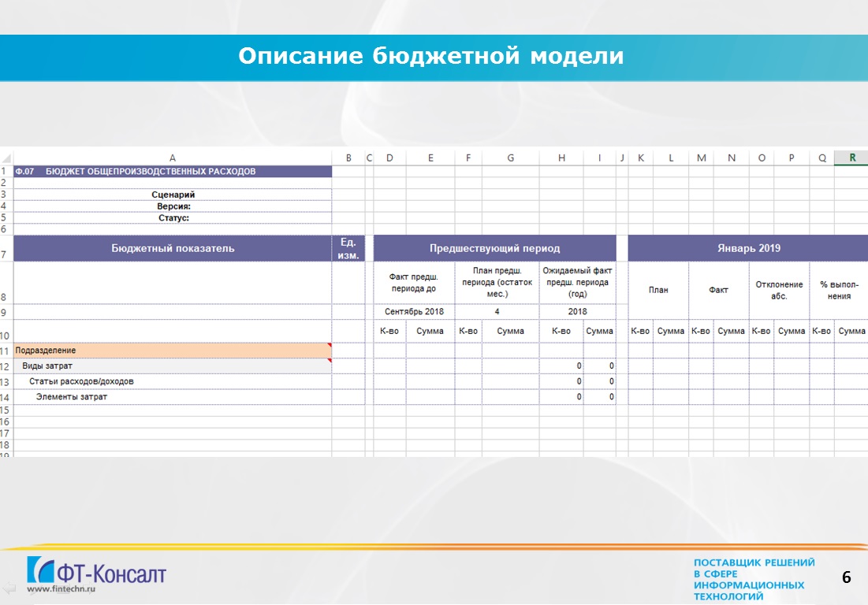Screen dimensions: 868x605
Task: Select row header 14
Action: 6,398
